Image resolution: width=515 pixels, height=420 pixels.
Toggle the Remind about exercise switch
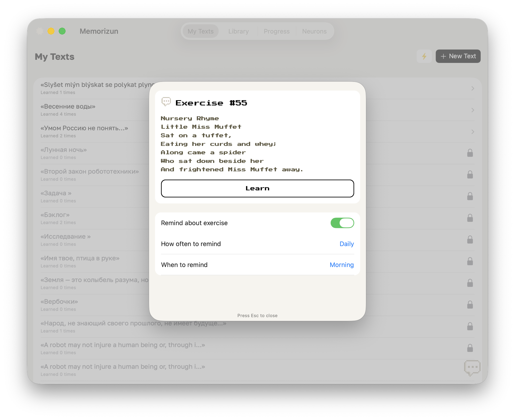(342, 223)
